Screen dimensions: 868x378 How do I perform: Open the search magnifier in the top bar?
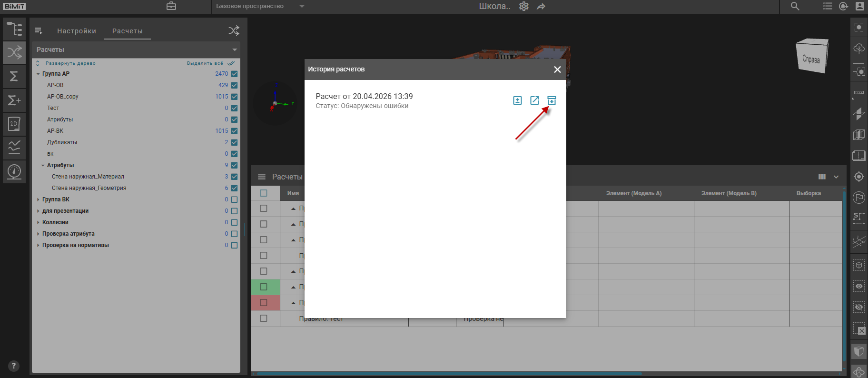coord(795,6)
